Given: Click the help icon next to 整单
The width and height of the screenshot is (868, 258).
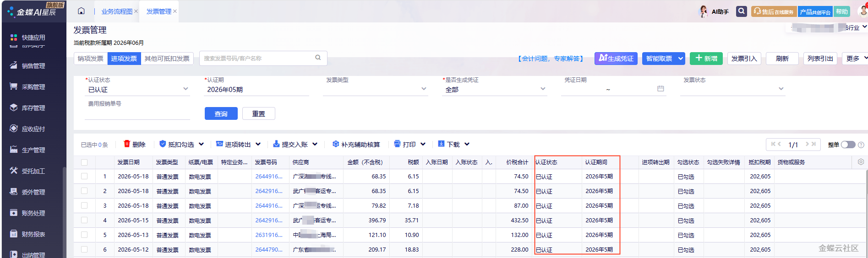Looking at the screenshot, I should click(861, 145).
